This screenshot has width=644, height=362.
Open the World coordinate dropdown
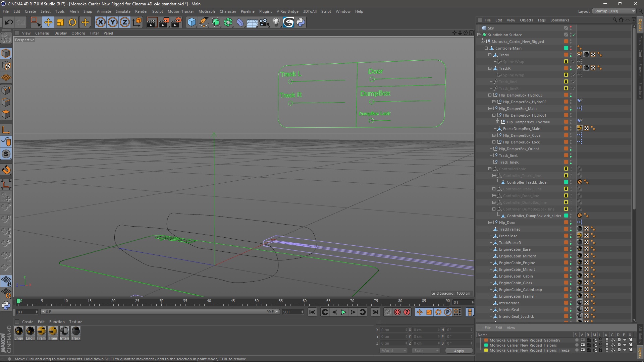(x=393, y=351)
